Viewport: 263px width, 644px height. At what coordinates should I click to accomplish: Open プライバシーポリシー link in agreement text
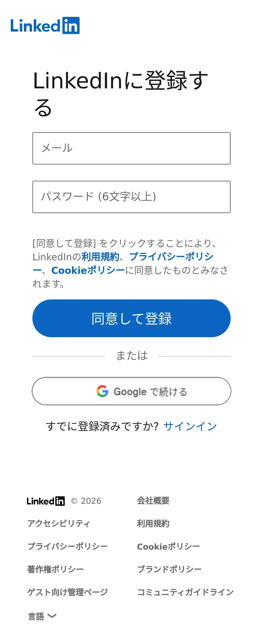point(171,257)
